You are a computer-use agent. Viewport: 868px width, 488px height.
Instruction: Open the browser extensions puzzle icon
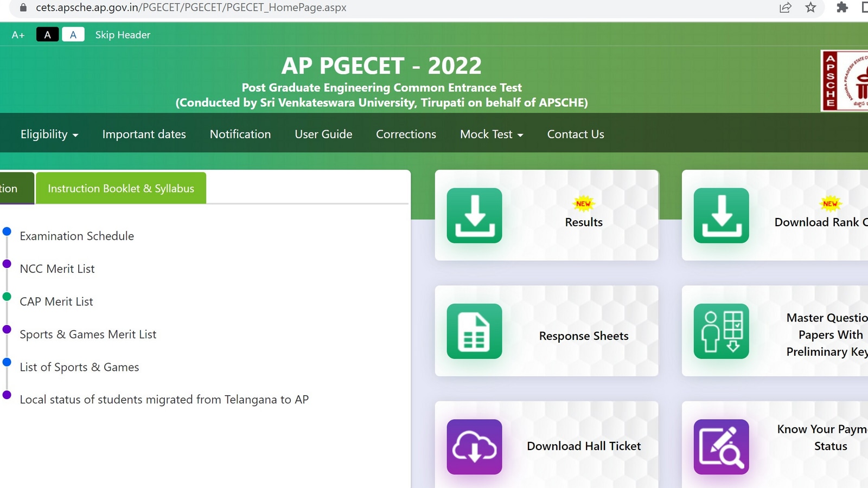[x=842, y=8]
